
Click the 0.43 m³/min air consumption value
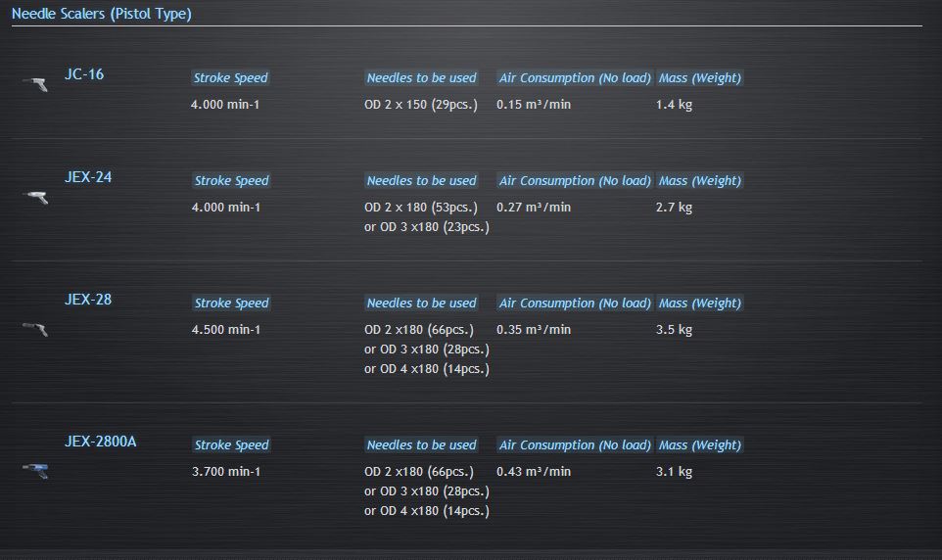coord(534,472)
